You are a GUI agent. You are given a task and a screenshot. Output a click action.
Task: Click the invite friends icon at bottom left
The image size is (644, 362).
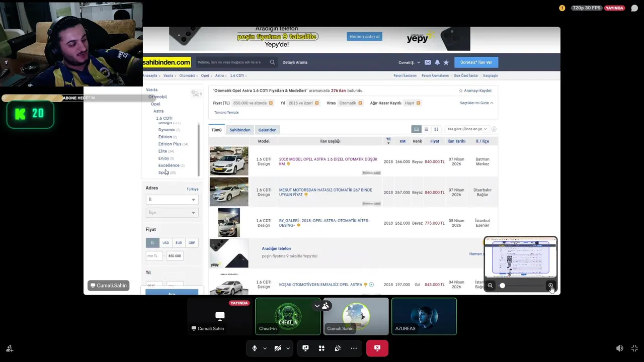(x=10, y=348)
